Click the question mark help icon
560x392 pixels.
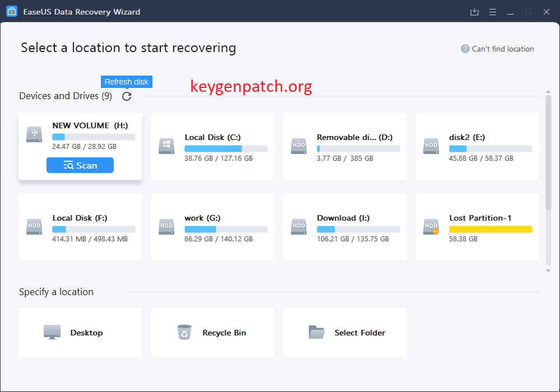(465, 49)
